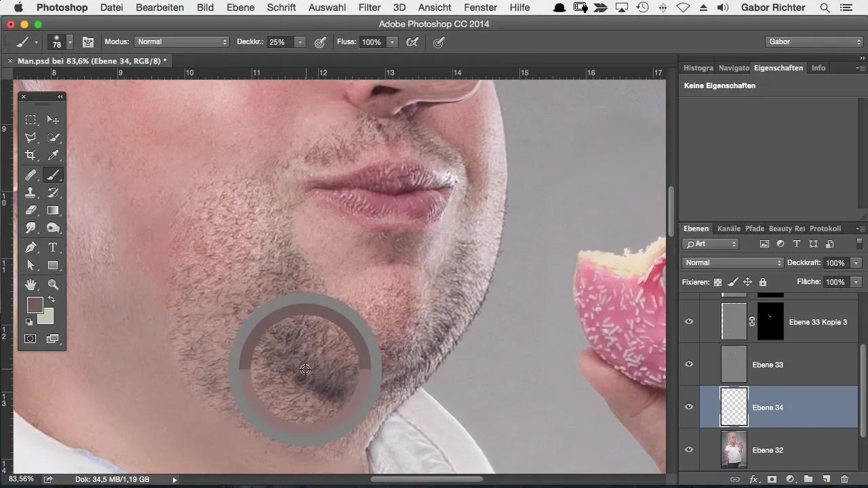Select the Path Selection tool
Viewport: 868px width, 488px height.
click(31, 265)
